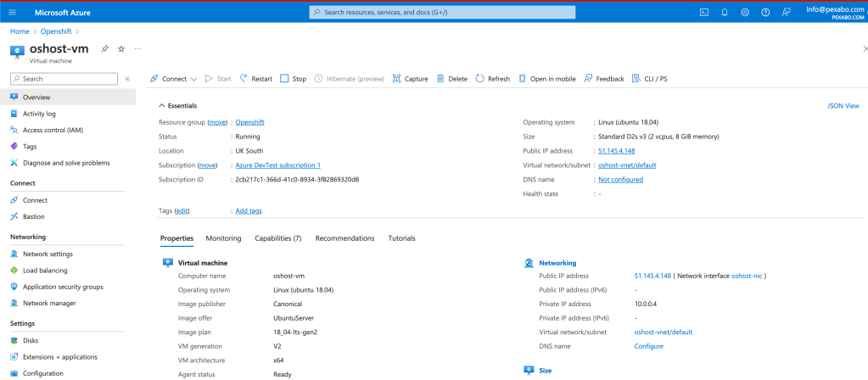Go to Openshift breadcrumb
This screenshot has height=380, width=868.
57,31
